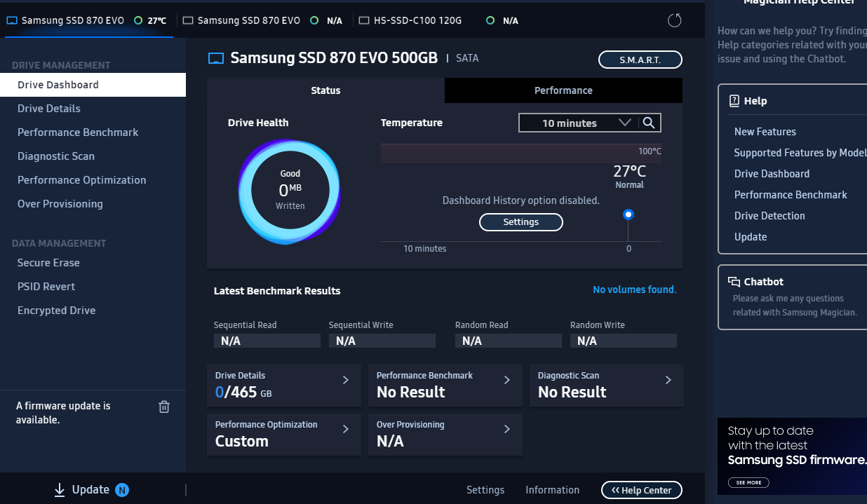The width and height of the screenshot is (867, 504).
Task: Open Information in the bottom bar
Action: coord(553,490)
